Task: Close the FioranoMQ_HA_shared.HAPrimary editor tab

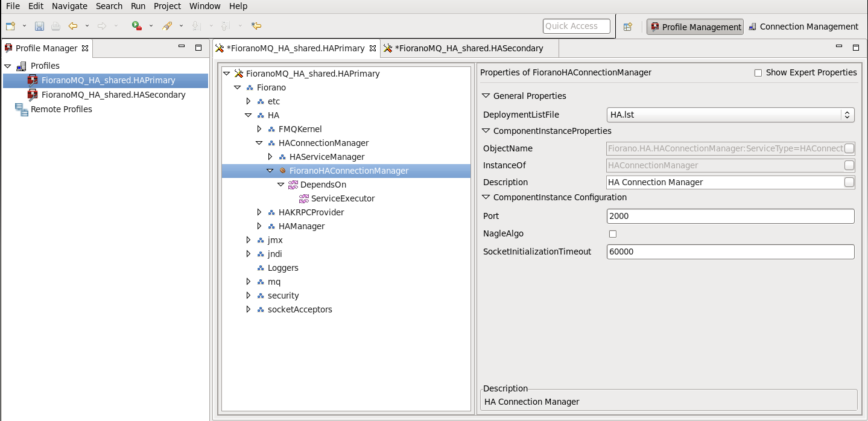Action: click(373, 48)
